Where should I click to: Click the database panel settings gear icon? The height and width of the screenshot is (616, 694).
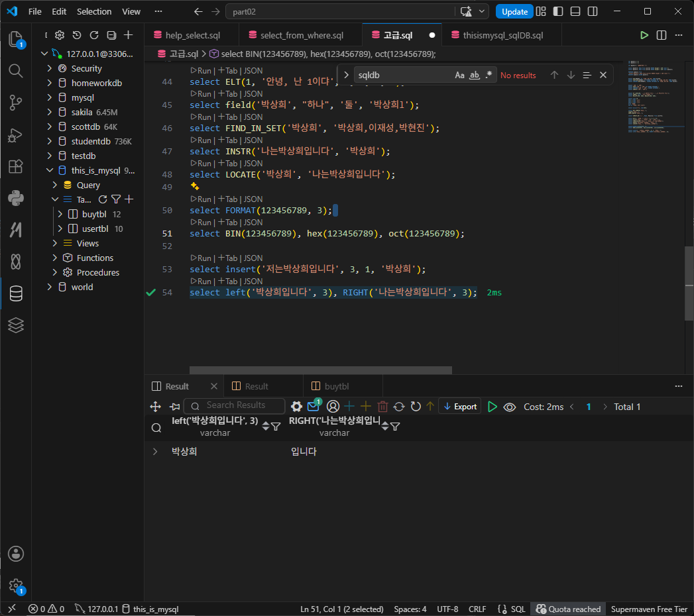60,35
